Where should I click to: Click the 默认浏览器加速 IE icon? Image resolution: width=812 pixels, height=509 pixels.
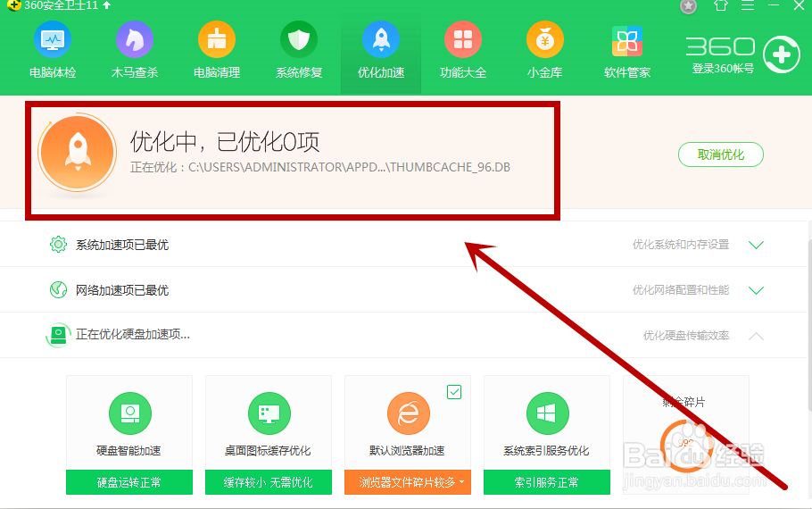[408, 413]
